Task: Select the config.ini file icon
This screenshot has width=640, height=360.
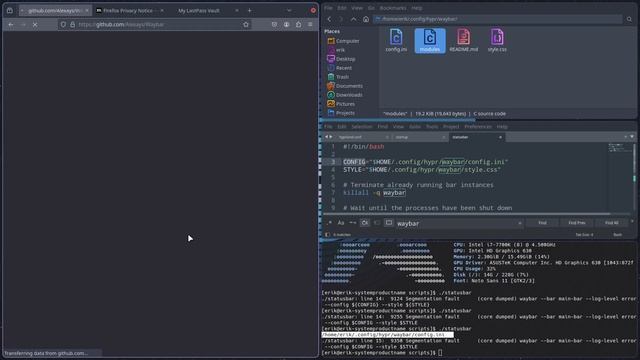Action: tap(396, 40)
